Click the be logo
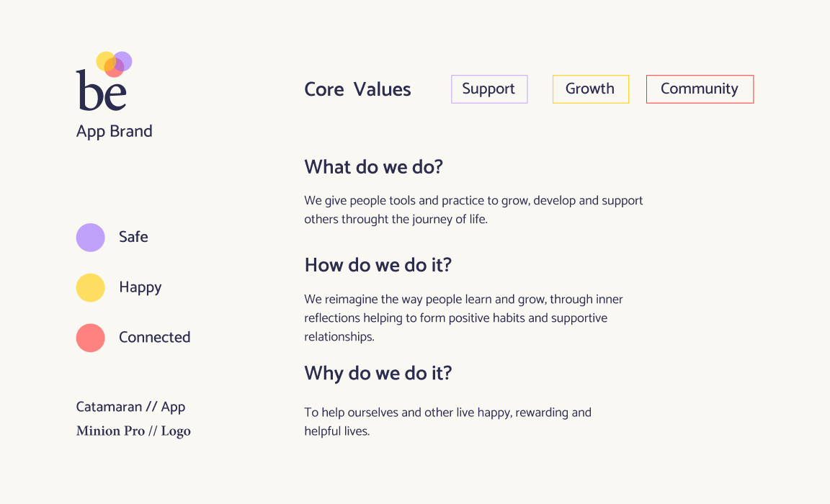 (102, 82)
